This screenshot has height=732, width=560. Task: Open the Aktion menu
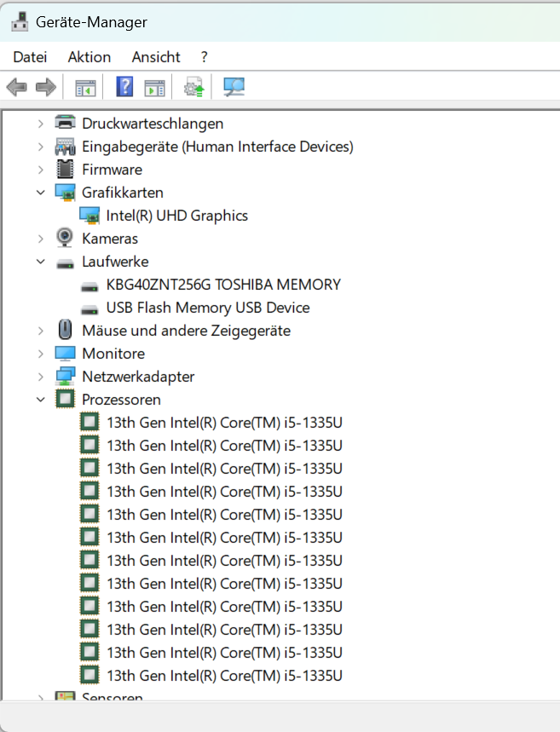click(89, 57)
